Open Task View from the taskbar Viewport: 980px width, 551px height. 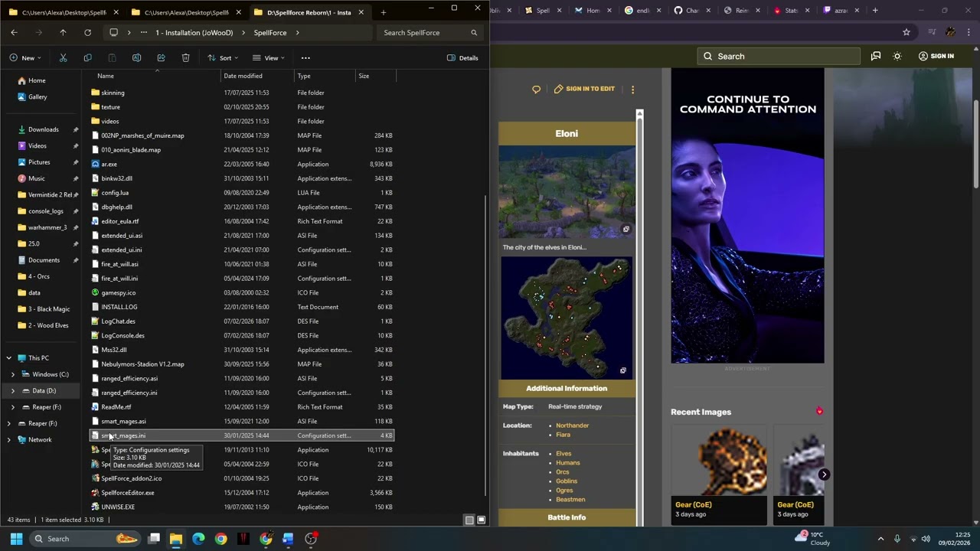point(154,539)
